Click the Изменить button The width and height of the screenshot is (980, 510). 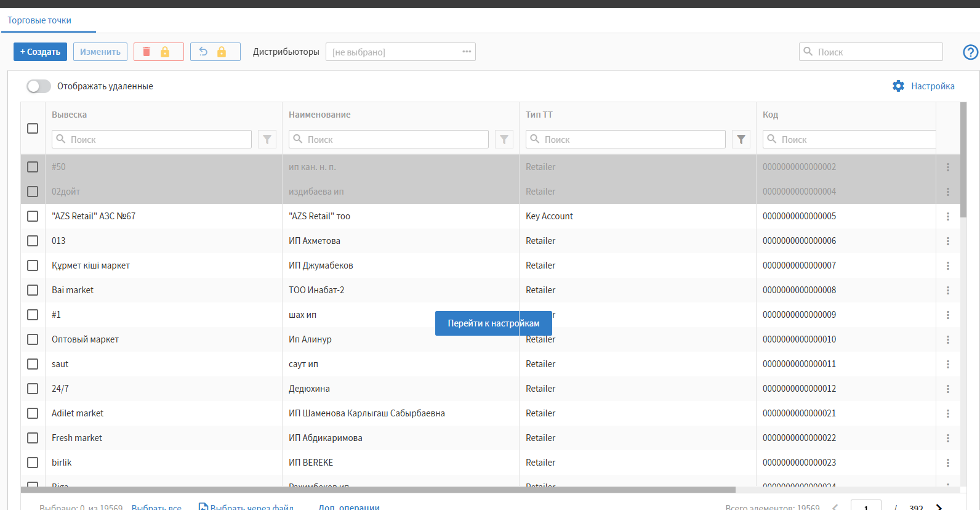[100, 52]
